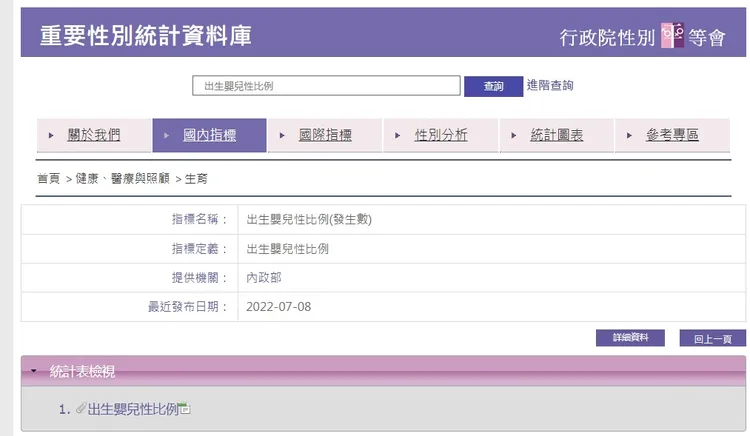750x436 pixels.
Task: Click the gender equality committee logo icon
Action: pyautogui.click(x=672, y=35)
